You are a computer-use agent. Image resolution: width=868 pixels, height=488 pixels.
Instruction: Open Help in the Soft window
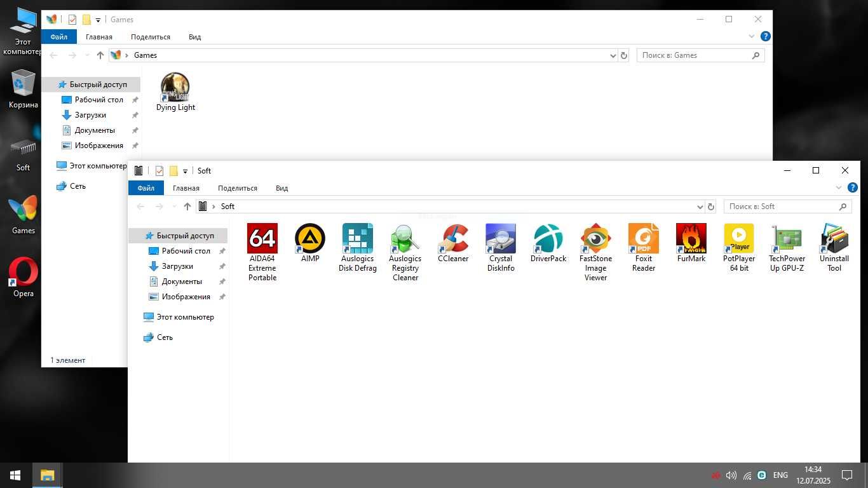point(853,188)
